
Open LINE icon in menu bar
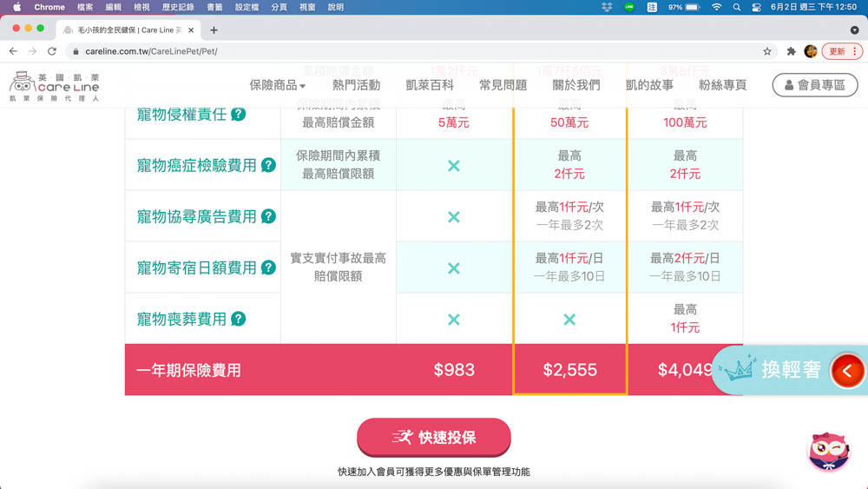click(x=628, y=7)
